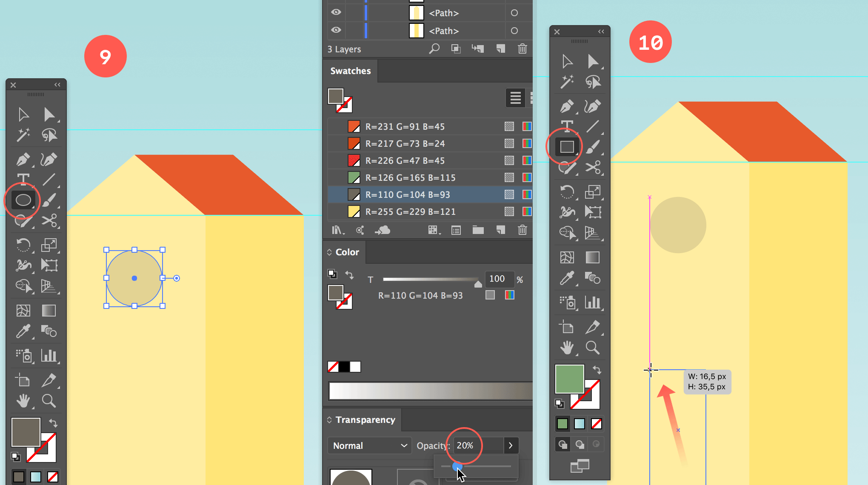Select the Rectangle tool in right toolbar

point(567,147)
